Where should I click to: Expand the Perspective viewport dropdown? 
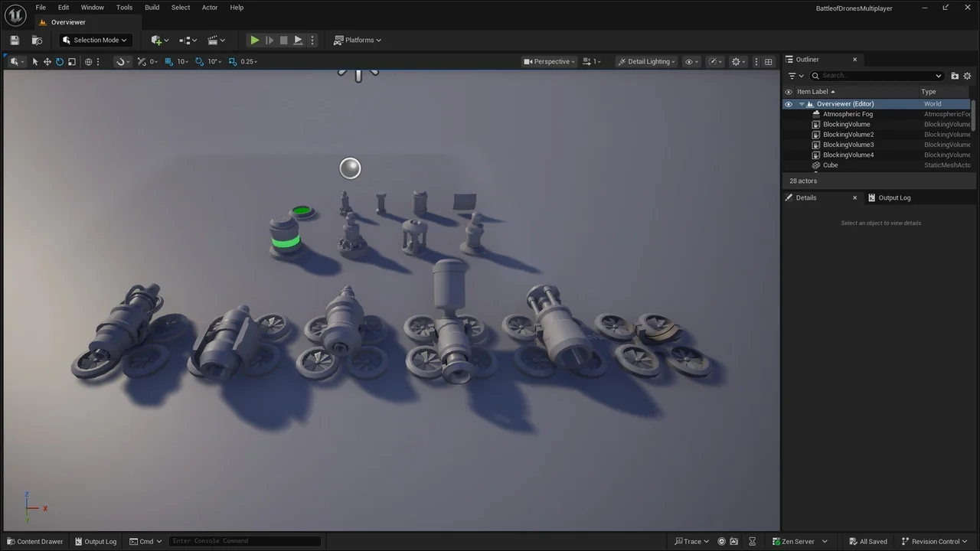point(549,61)
